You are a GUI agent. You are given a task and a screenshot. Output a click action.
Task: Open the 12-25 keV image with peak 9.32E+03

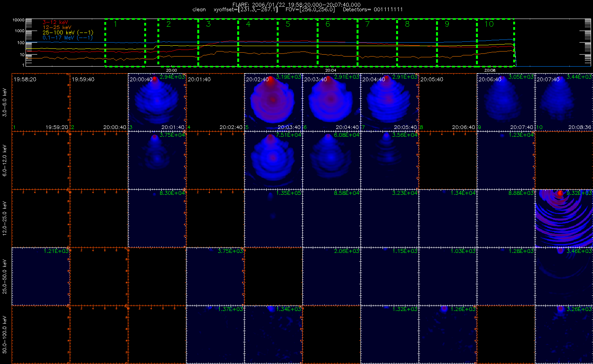tap(564, 218)
